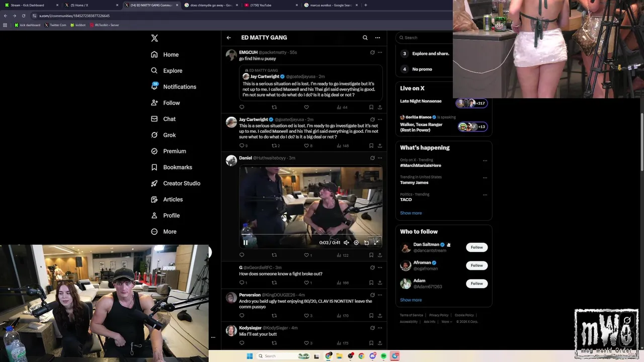Like xGeordieRFC's post

pos(308,283)
